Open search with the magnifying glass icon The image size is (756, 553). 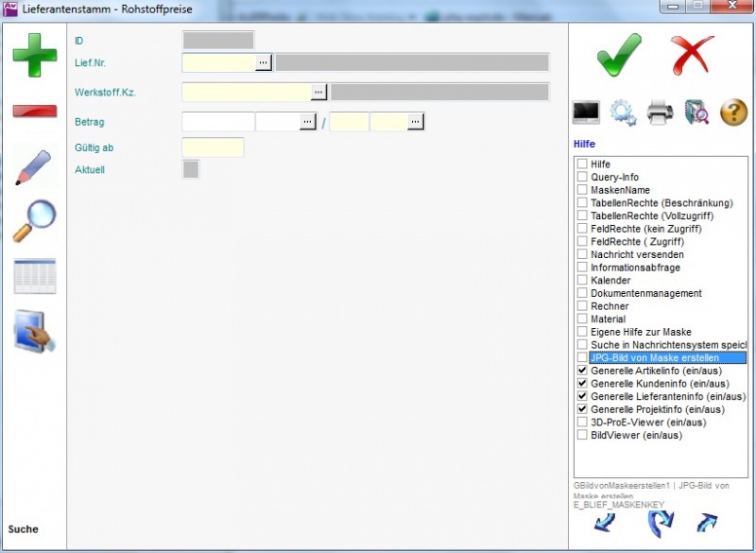click(34, 221)
